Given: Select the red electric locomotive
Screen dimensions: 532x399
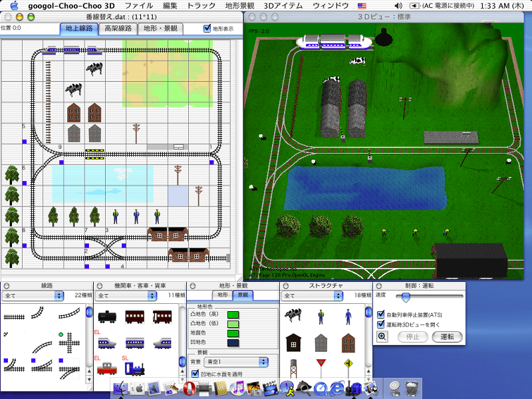Looking at the screenshot, I should 107,368.
